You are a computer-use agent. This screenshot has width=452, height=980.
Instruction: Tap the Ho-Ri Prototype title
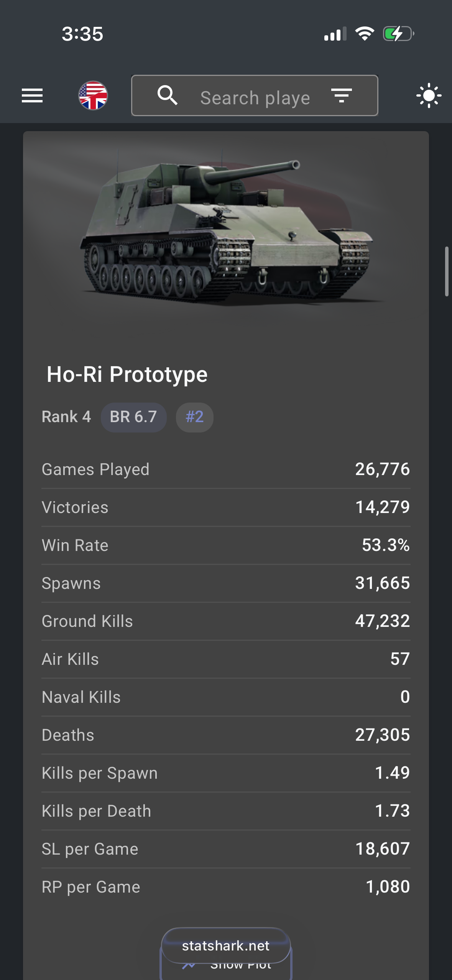127,374
